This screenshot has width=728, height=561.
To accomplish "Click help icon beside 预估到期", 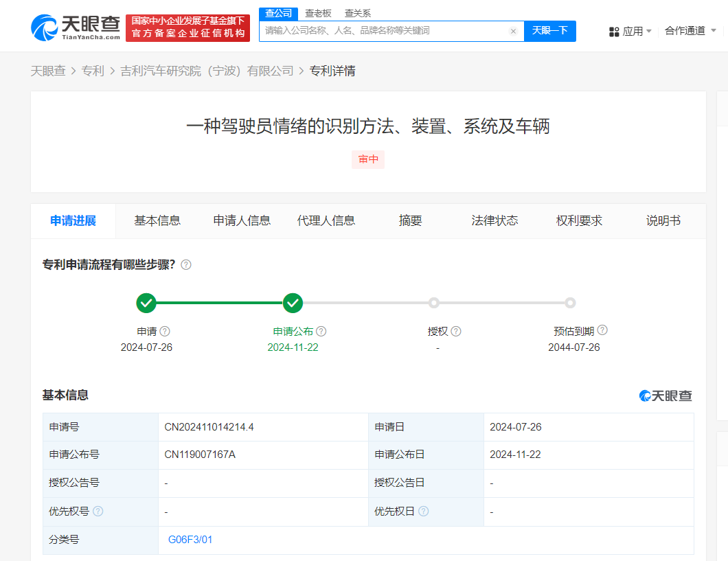I will click(602, 330).
